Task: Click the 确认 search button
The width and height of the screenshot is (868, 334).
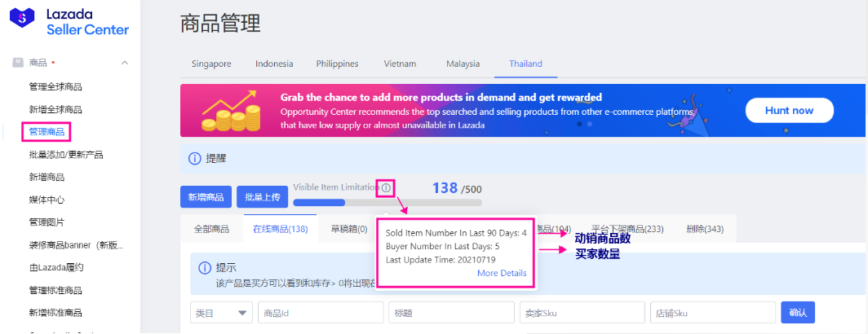Action: click(x=798, y=313)
